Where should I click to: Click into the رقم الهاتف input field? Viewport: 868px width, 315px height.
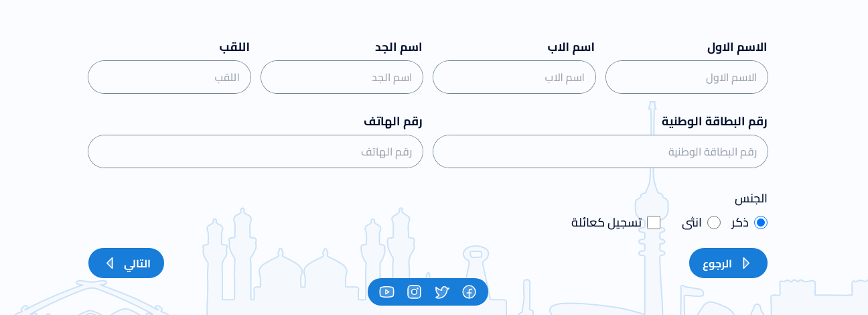[255, 151]
